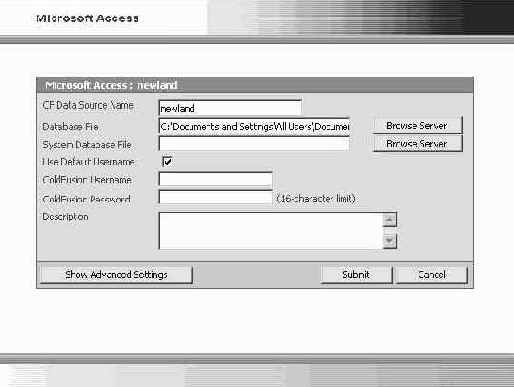Submit the data source form
Screen dimensions: 514x387
point(356,274)
